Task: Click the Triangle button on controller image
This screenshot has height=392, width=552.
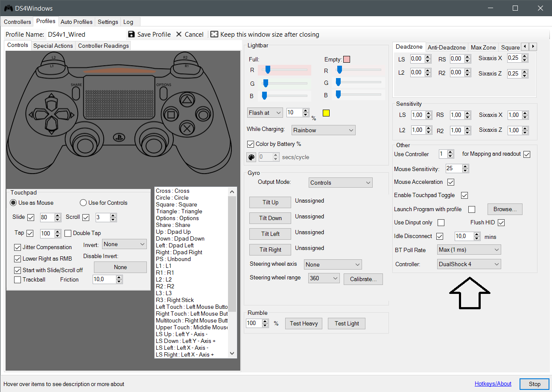Action: click(187, 101)
